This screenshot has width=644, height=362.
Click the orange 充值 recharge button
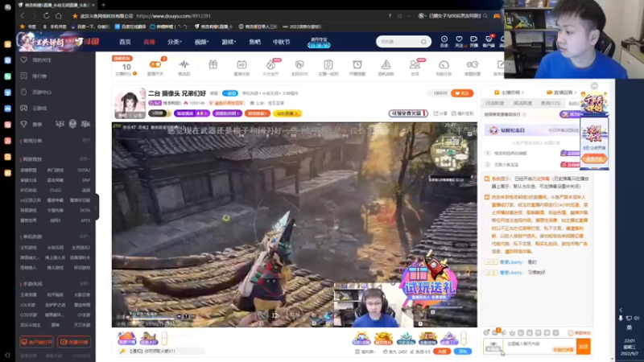point(441,352)
